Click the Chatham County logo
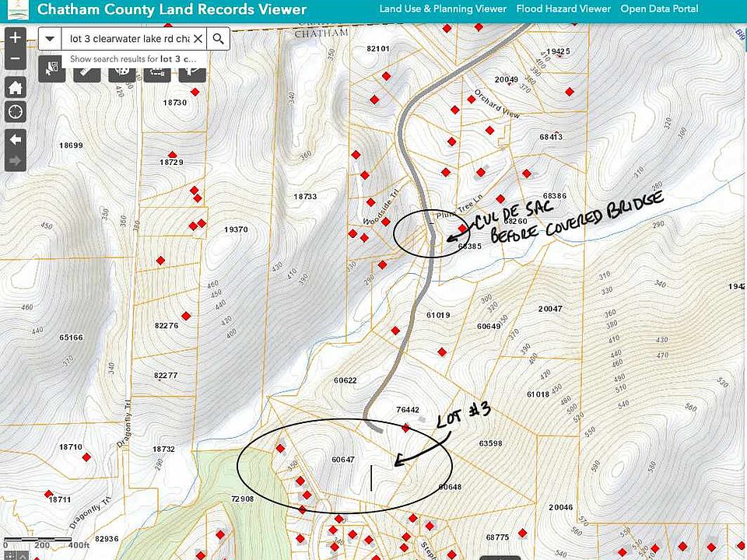The width and height of the screenshot is (747, 560). pos(18,9)
